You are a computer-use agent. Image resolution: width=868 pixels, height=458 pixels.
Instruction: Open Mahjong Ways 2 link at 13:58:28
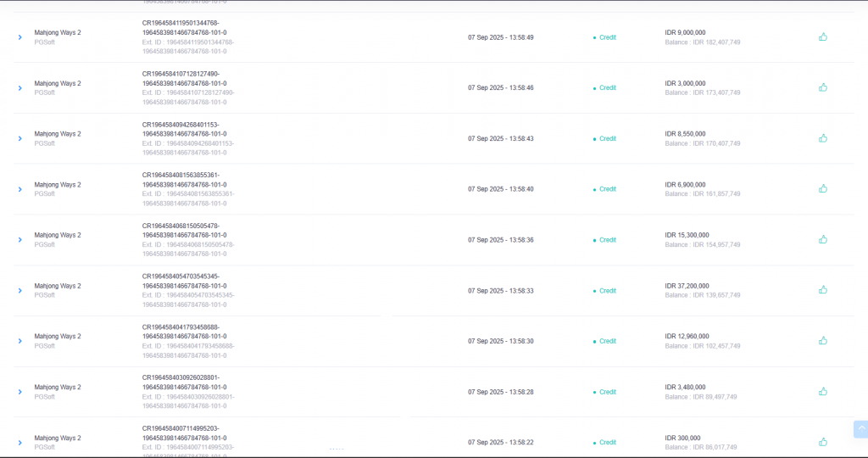point(58,387)
